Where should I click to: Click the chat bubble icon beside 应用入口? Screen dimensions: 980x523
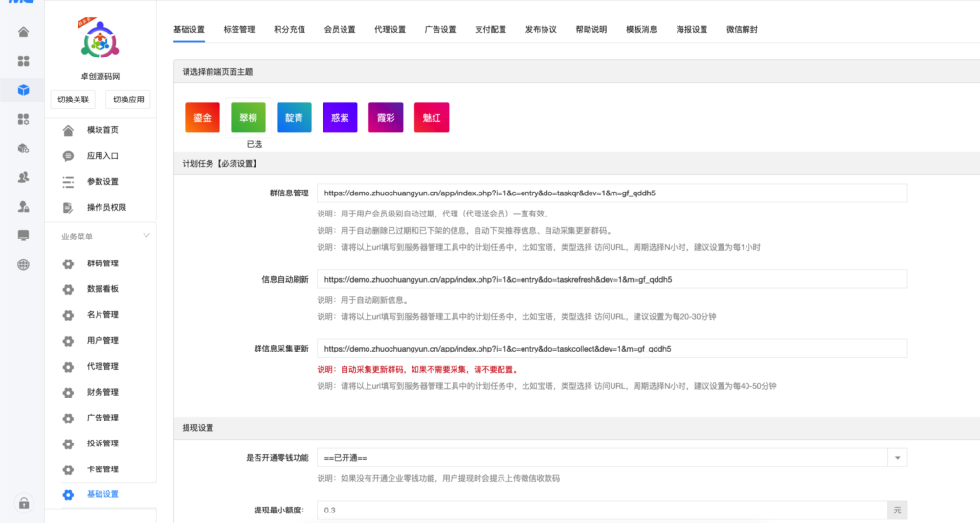pos(68,156)
